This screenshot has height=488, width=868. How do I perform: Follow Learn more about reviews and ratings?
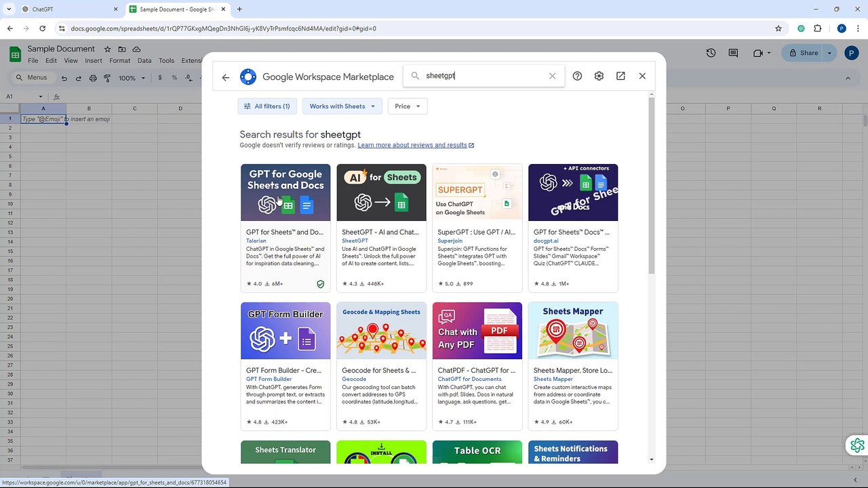coord(416,145)
